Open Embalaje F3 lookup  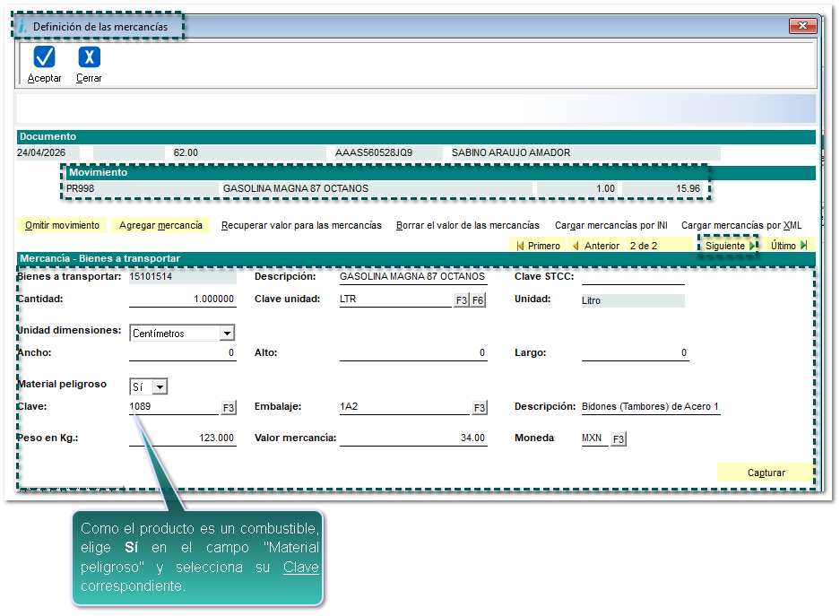[479, 408]
